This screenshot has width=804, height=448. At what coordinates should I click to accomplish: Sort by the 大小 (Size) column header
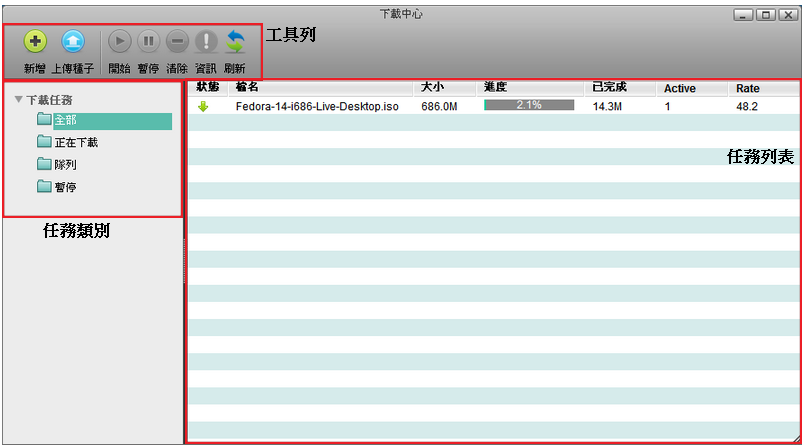pyautogui.click(x=433, y=88)
